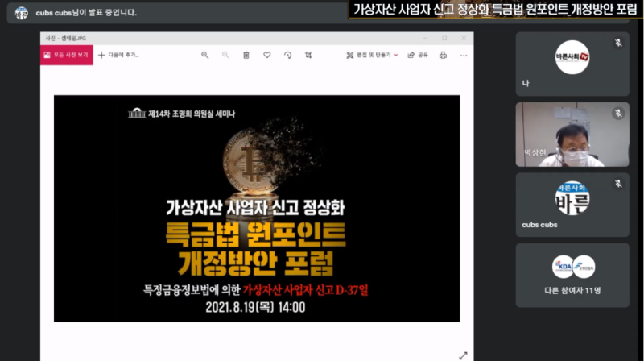
Task: Add photo to favorites heart icon
Action: tap(267, 55)
